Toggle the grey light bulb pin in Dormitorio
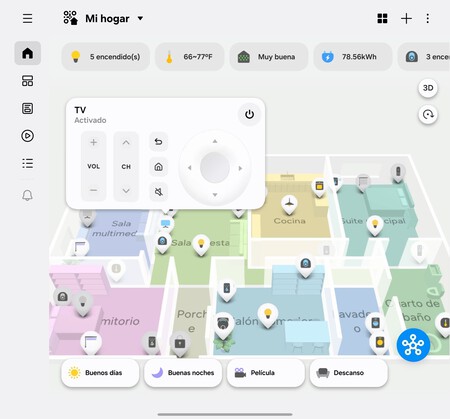This screenshot has height=419, width=450. coord(83,302)
